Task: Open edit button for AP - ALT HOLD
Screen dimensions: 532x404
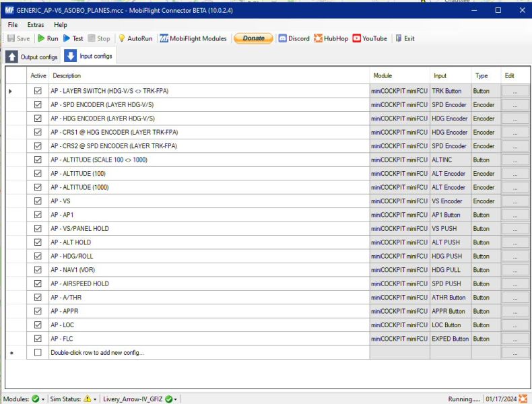Action: [515, 242]
